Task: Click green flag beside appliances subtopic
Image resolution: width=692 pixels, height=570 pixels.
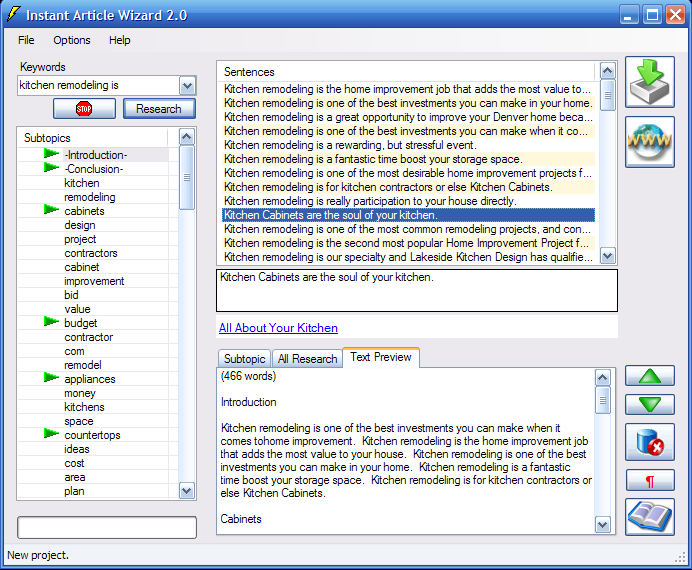Action: (51, 378)
